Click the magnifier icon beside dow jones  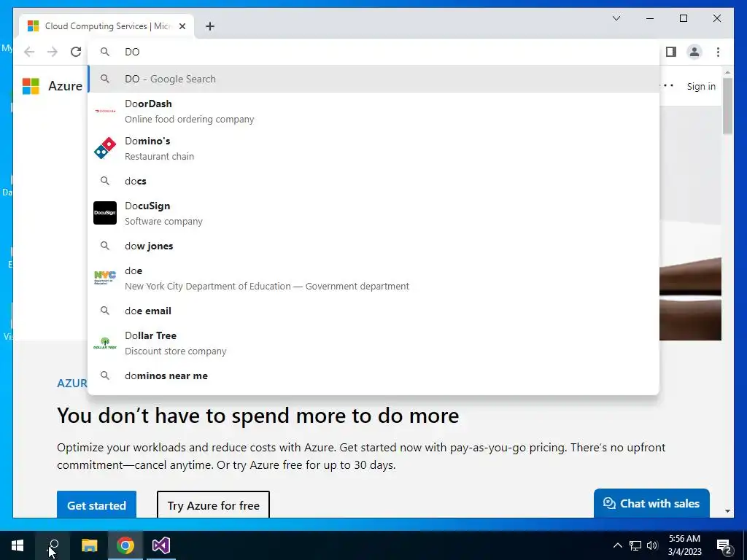105,246
